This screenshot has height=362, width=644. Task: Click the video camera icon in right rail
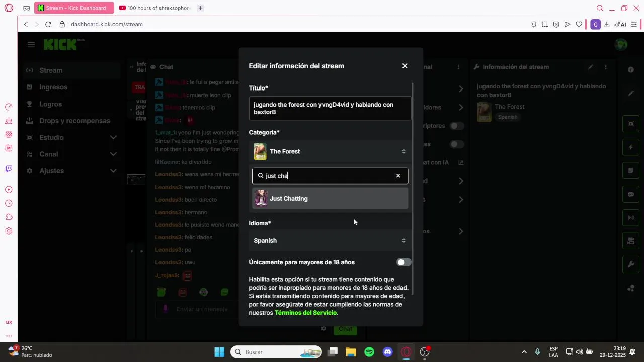point(631,241)
